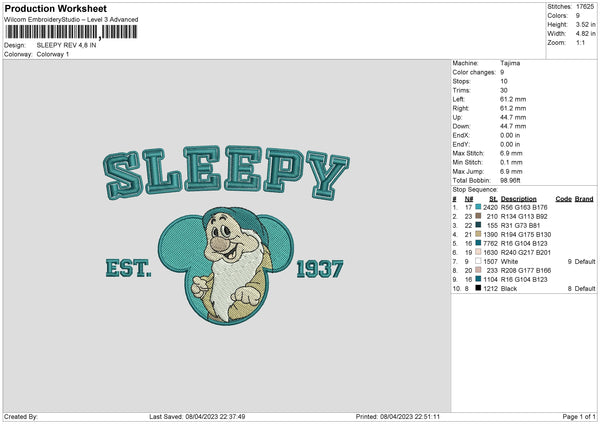The width and height of the screenshot is (600, 424).
Task: Click the St. column header
Action: point(493,199)
